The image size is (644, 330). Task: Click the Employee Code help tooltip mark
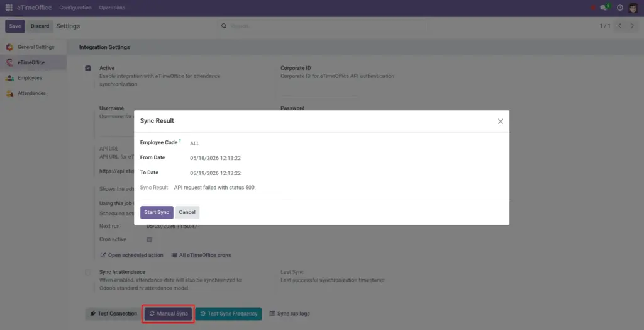point(180,140)
